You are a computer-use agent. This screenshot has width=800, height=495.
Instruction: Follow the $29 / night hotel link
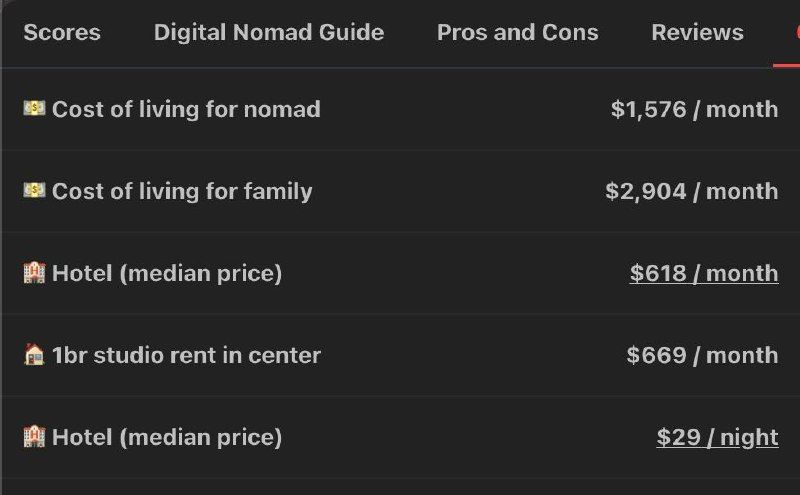(717, 437)
